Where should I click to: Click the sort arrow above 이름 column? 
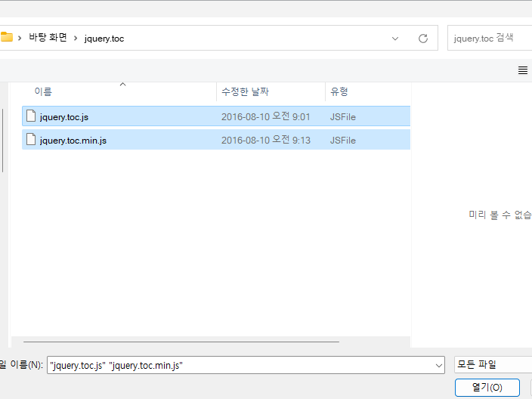pos(123,84)
